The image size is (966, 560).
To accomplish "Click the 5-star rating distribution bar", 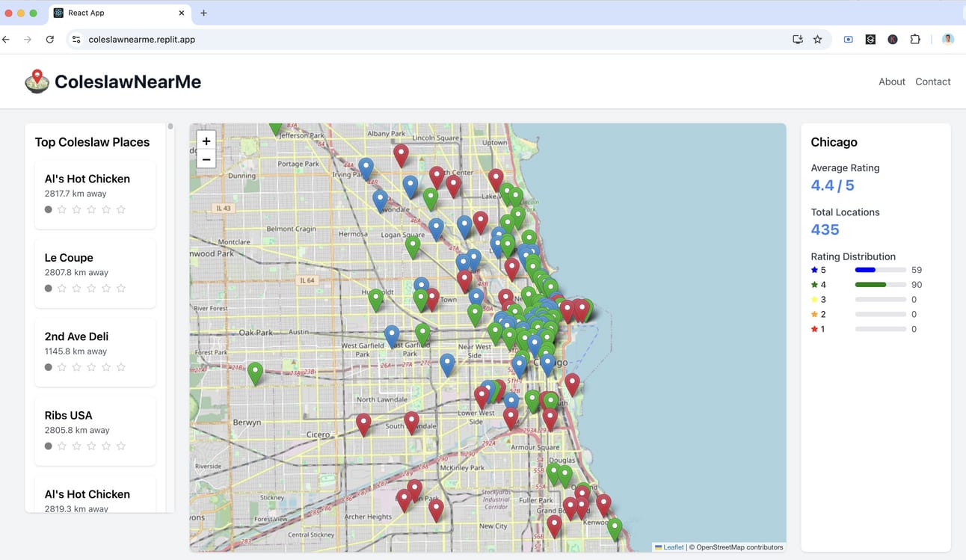I will [880, 270].
